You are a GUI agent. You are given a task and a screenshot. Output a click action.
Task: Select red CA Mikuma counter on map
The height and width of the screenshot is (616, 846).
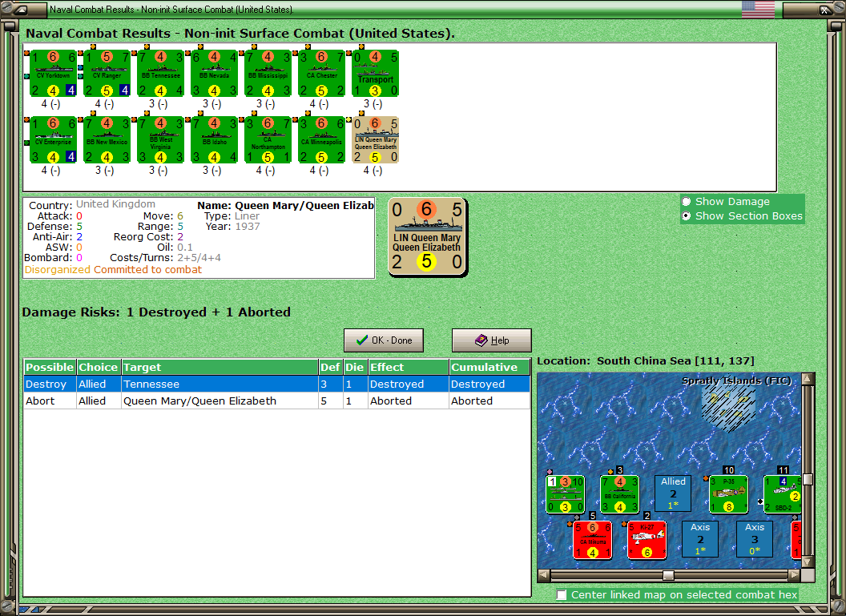coord(592,540)
